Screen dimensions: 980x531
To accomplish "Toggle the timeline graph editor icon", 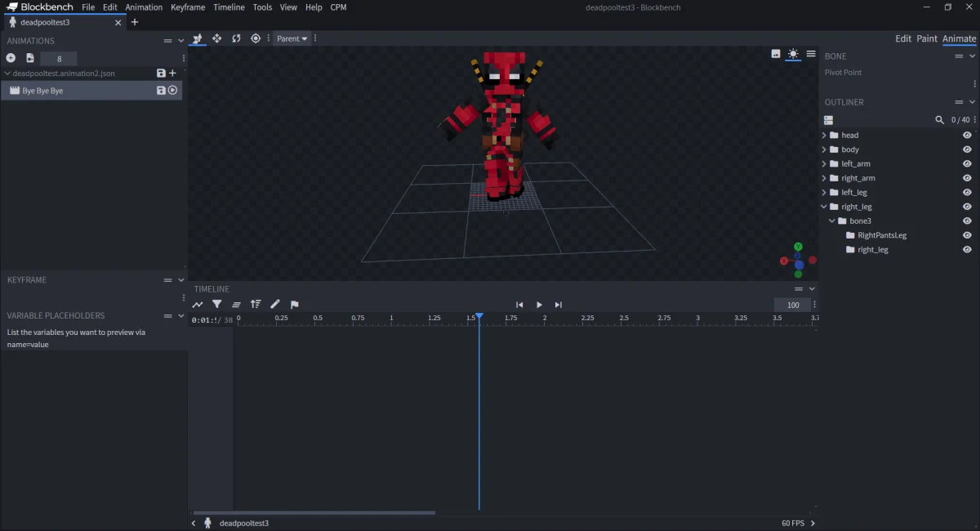I will (197, 305).
